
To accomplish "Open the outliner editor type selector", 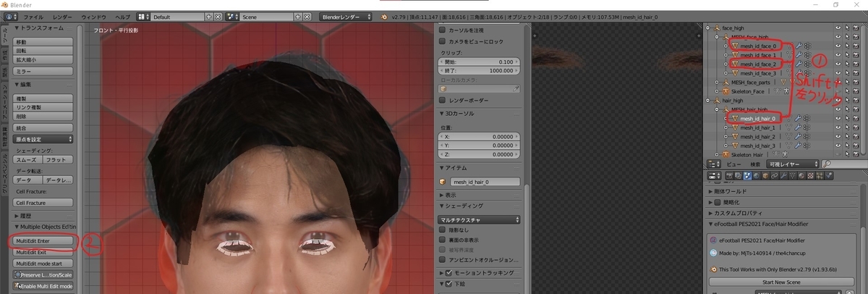I will point(714,164).
